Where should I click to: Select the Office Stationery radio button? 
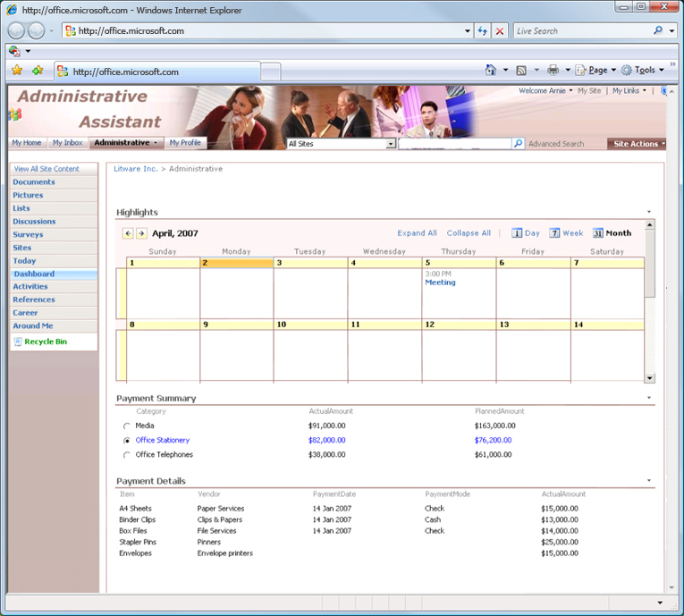point(127,441)
